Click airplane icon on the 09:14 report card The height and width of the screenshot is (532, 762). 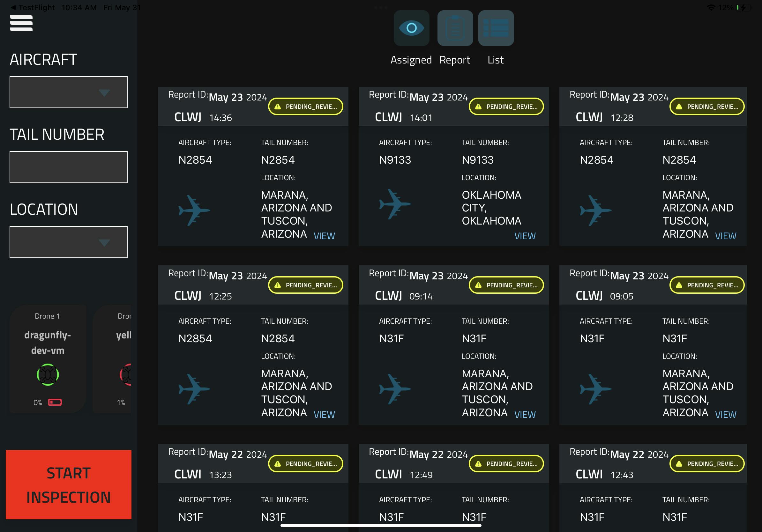pos(394,389)
